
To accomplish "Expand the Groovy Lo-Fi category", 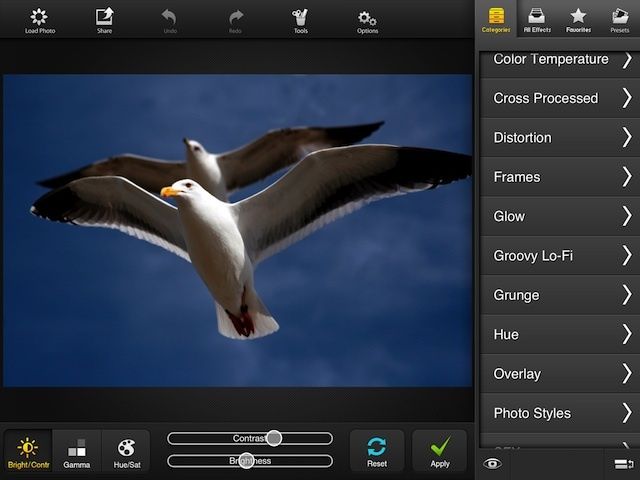I will 558,256.
